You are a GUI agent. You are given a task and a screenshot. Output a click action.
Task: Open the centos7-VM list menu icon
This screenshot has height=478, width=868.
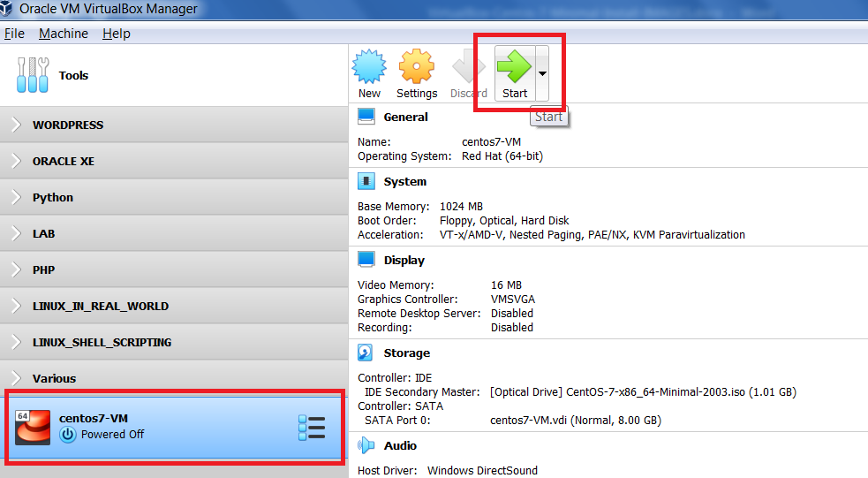pos(311,428)
